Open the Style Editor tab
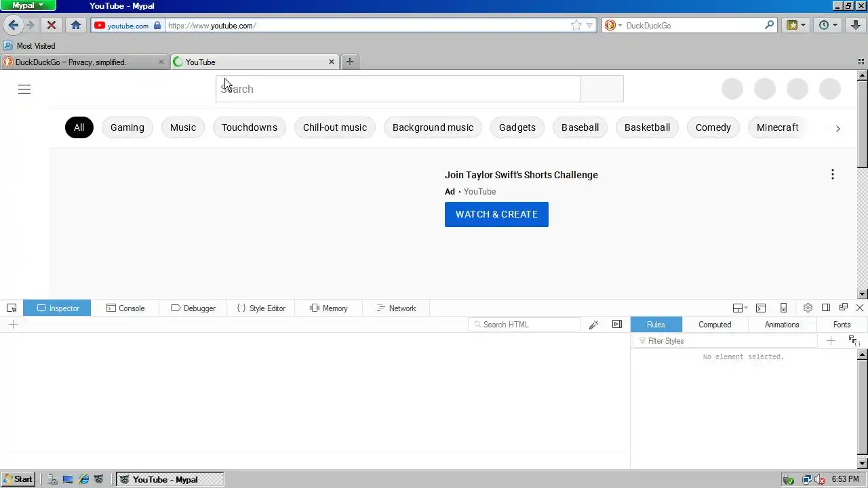868x488 pixels. coord(261,308)
